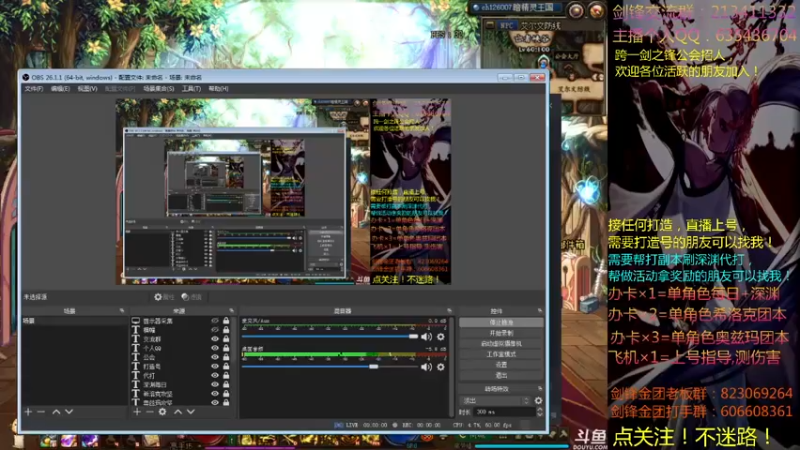The width and height of the screenshot is (800, 450).
Task: Click the mixer panel vertical scrollbar
Action: click(x=452, y=366)
